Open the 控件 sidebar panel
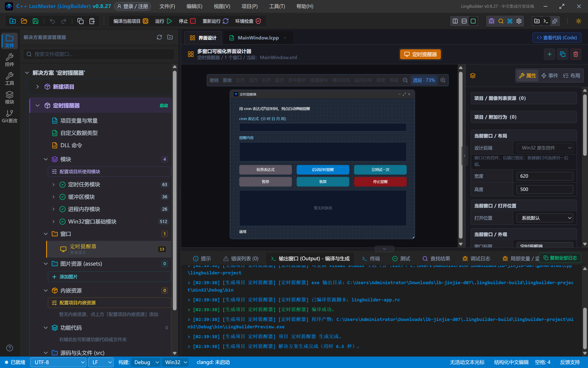Image resolution: width=588 pixels, height=368 pixels. (9, 60)
